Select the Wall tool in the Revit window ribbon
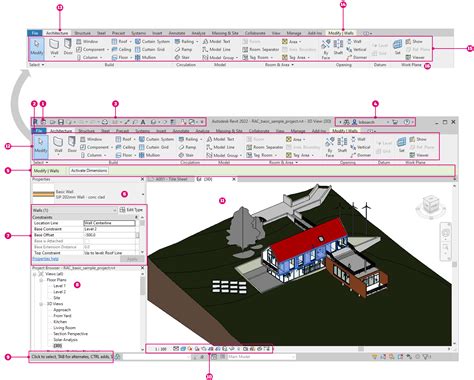The width and height of the screenshot is (474, 380). tap(58, 145)
